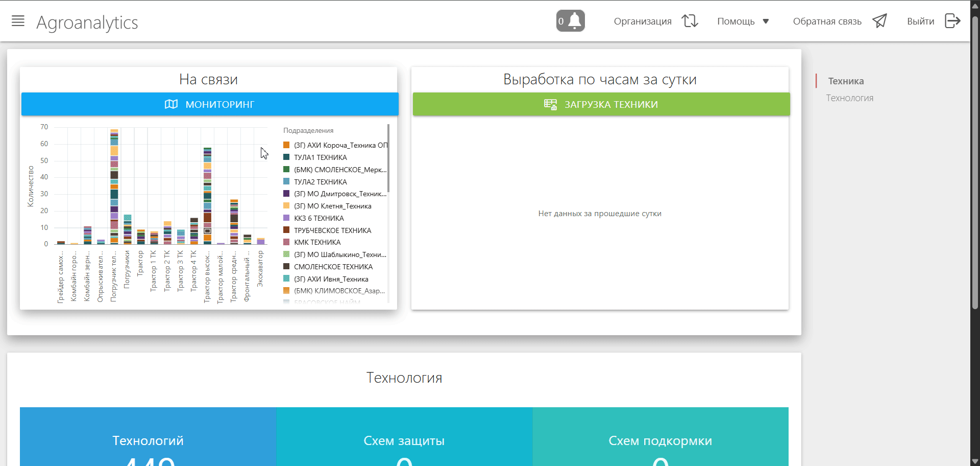Click the notifications bell icon
The height and width of the screenshot is (466, 980).
(x=575, y=21)
